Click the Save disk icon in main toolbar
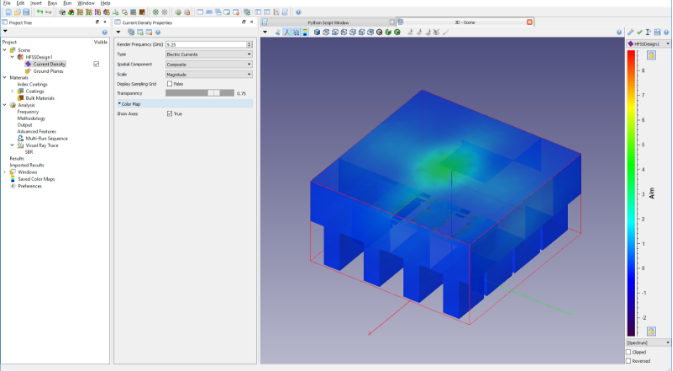This screenshot has height=371, width=673. point(26,12)
